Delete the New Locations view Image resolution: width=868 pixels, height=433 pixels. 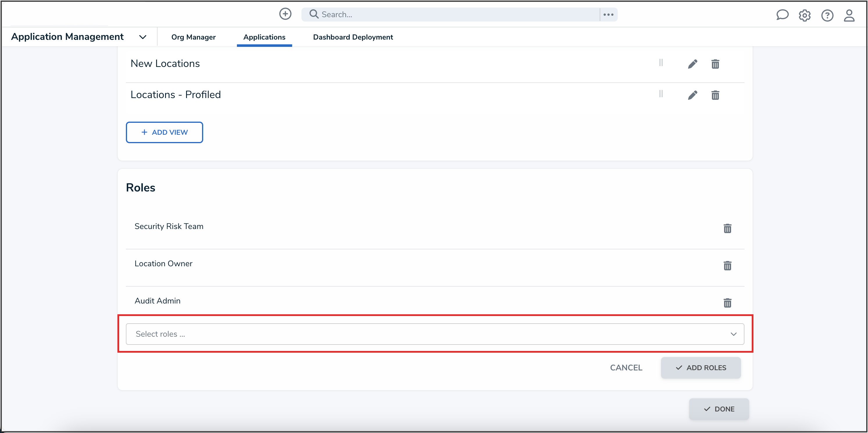click(715, 64)
